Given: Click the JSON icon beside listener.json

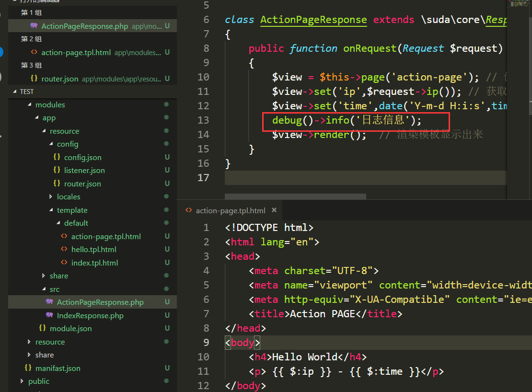Looking at the screenshot, I should point(57,170).
